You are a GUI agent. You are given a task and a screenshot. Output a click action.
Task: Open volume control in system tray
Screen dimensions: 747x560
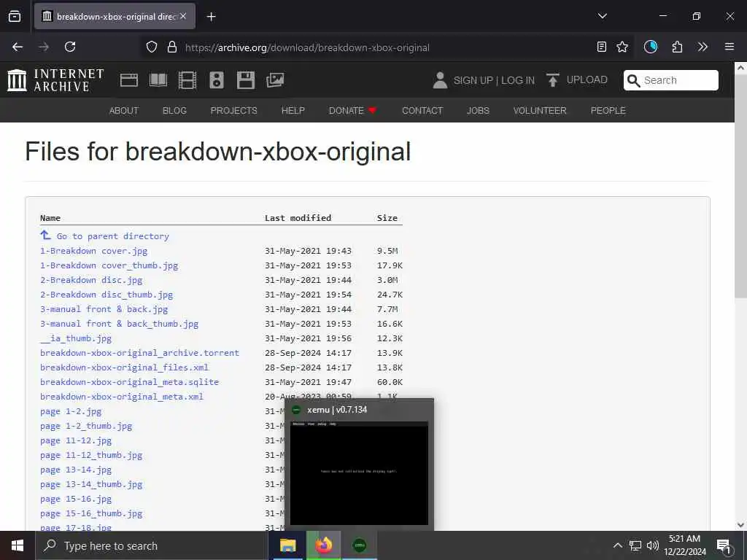tap(652, 545)
